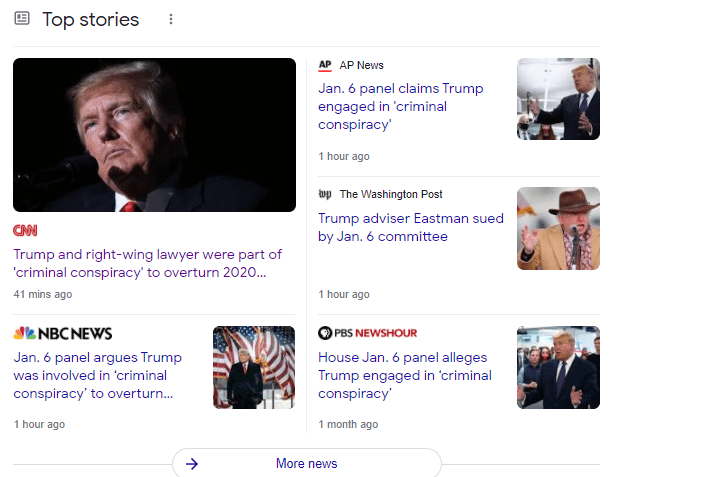Click the Top stories newspaper icon
725x477 pixels.
22,19
